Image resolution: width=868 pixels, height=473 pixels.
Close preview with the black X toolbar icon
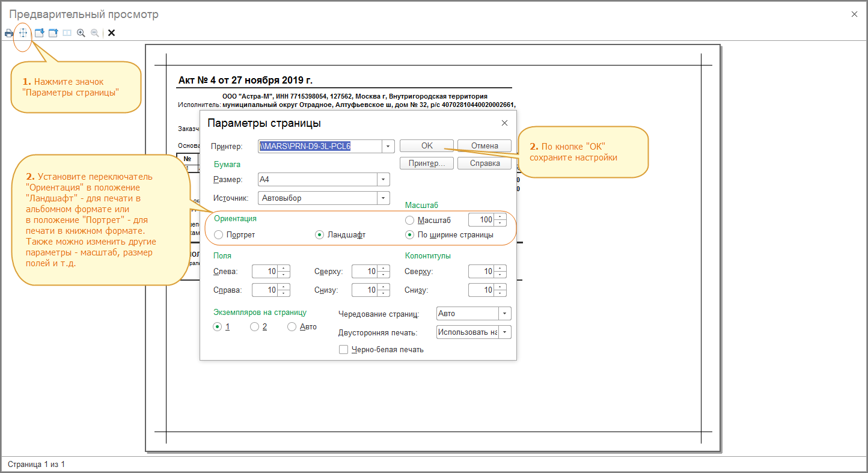click(x=111, y=33)
